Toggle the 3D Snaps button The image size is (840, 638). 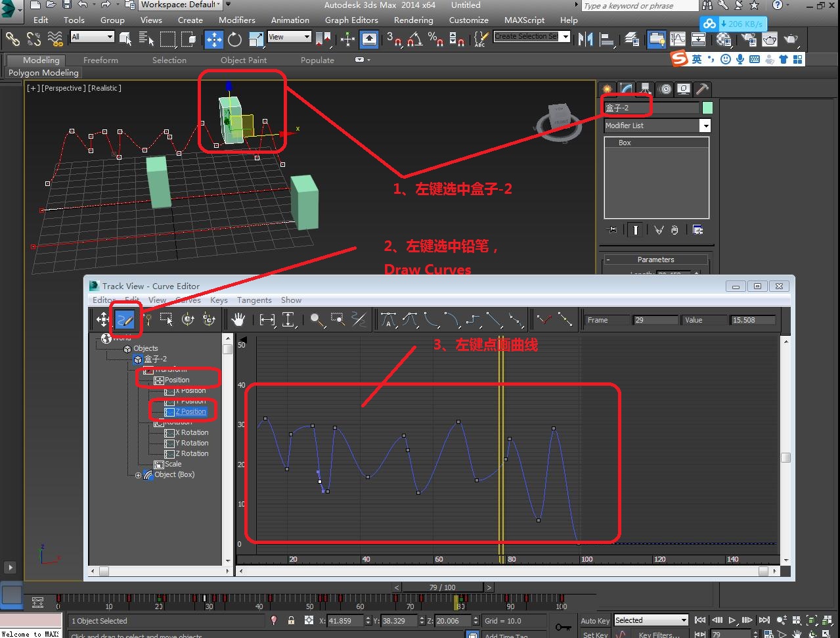[393, 39]
